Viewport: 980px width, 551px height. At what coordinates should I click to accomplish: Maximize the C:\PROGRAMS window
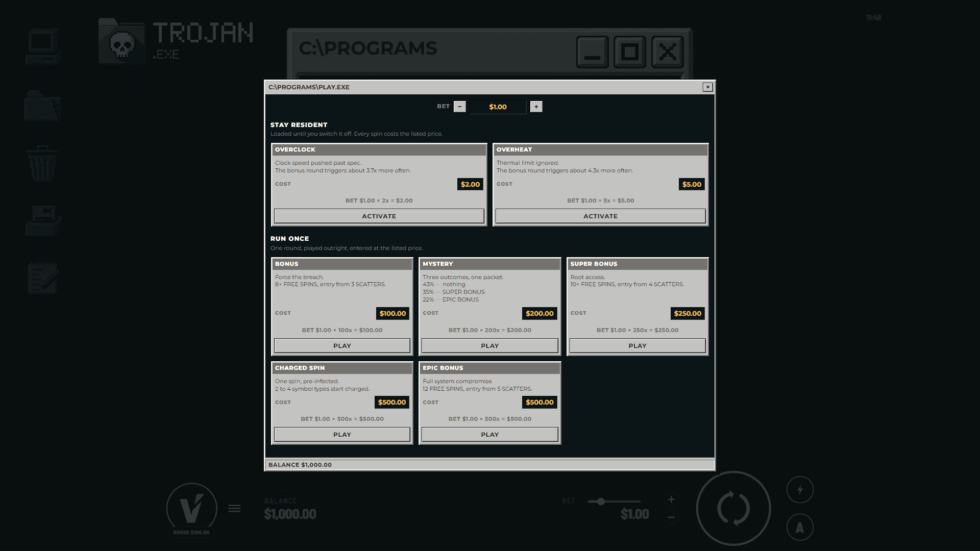tap(630, 52)
